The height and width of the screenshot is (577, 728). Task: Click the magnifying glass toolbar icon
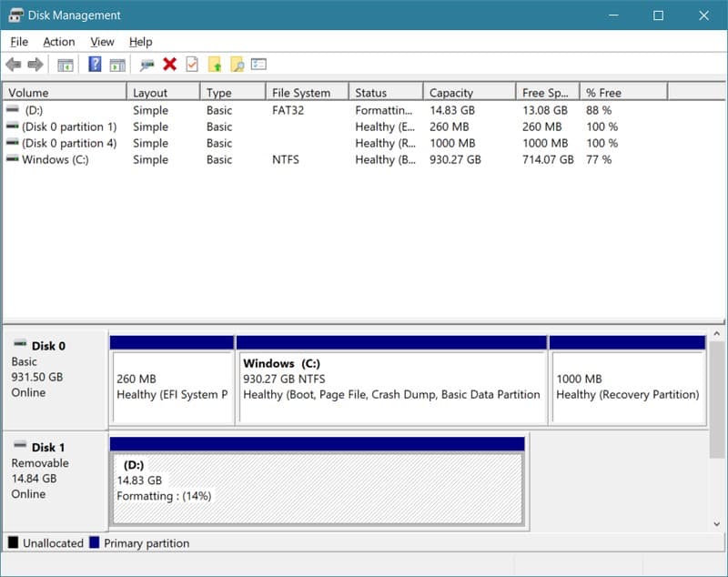point(237,65)
